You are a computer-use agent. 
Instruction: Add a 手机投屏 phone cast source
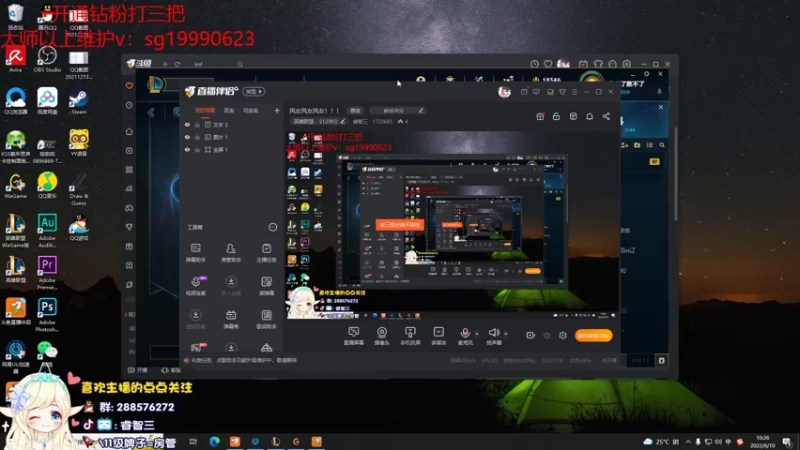tap(410, 336)
